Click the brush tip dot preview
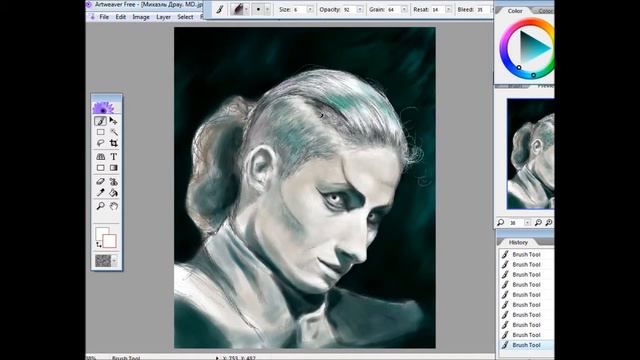Screen dimensions: 640x360 coord(258,9)
